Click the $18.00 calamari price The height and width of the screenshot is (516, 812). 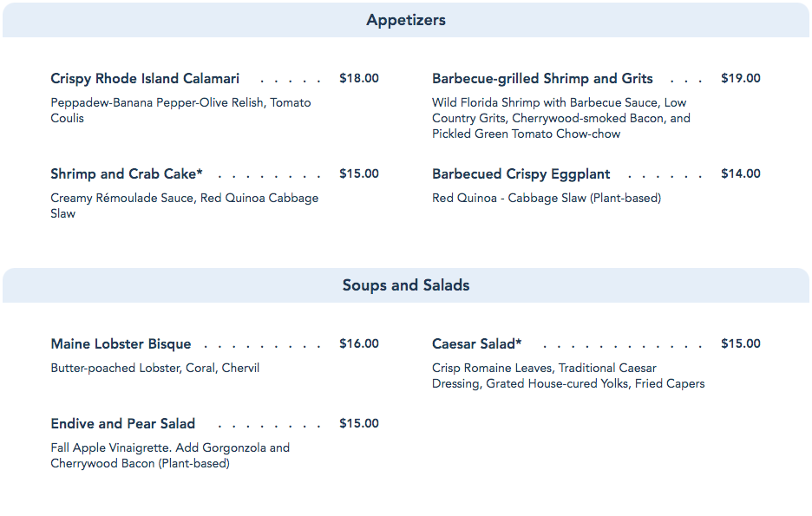[359, 79]
